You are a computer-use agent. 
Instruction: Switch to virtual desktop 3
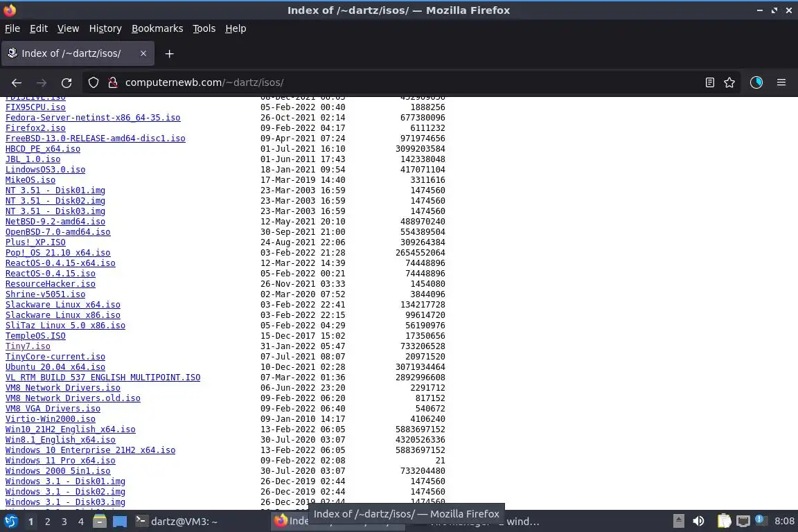tap(64, 522)
